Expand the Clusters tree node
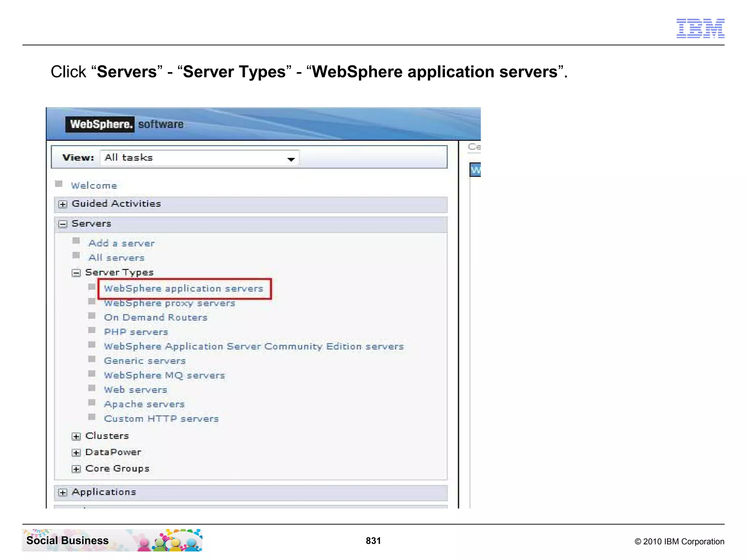The image size is (747, 560). [76, 436]
